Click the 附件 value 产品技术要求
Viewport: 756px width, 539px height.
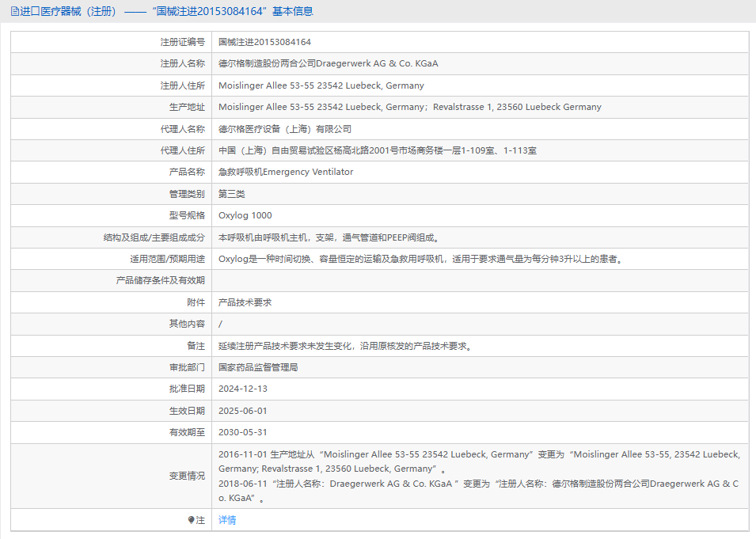245,302
